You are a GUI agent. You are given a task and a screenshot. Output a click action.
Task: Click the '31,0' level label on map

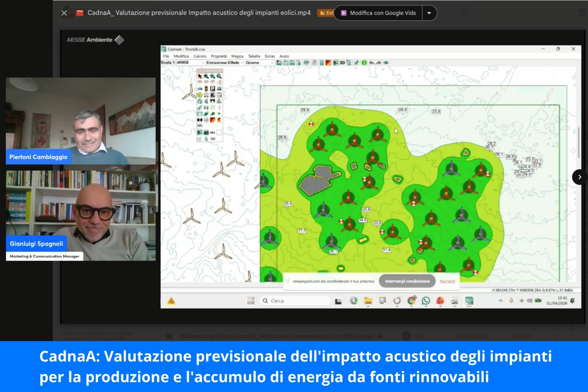pos(302,230)
